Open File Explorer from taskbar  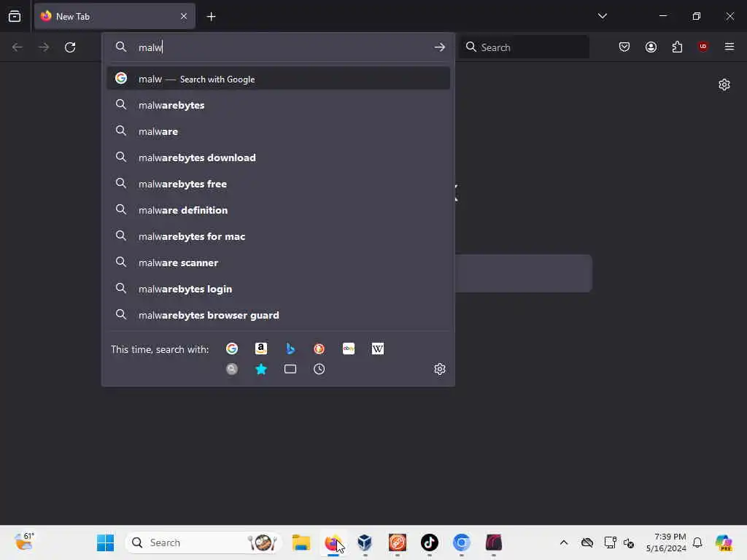click(x=301, y=542)
